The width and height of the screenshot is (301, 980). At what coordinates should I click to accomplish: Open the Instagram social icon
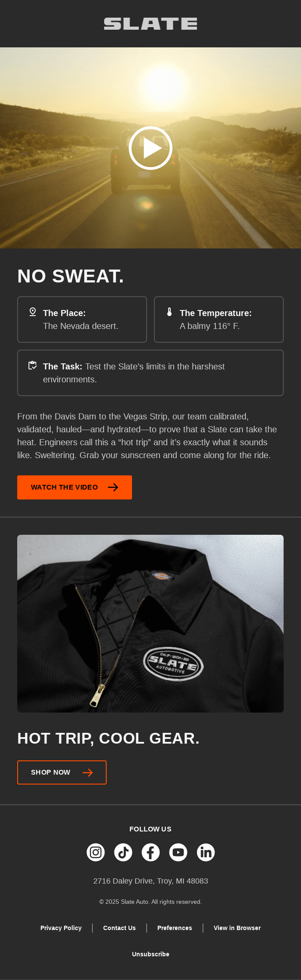(95, 852)
